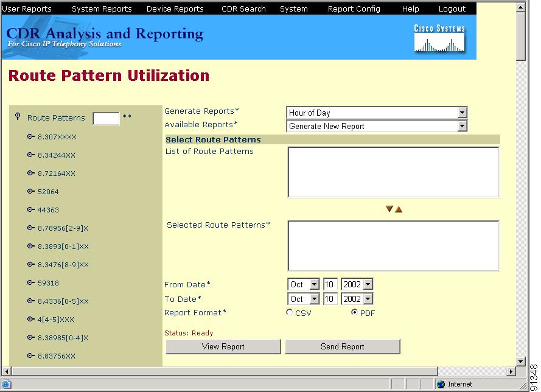Select CSV report format
This screenshot has height=392, width=541.
coord(289,312)
